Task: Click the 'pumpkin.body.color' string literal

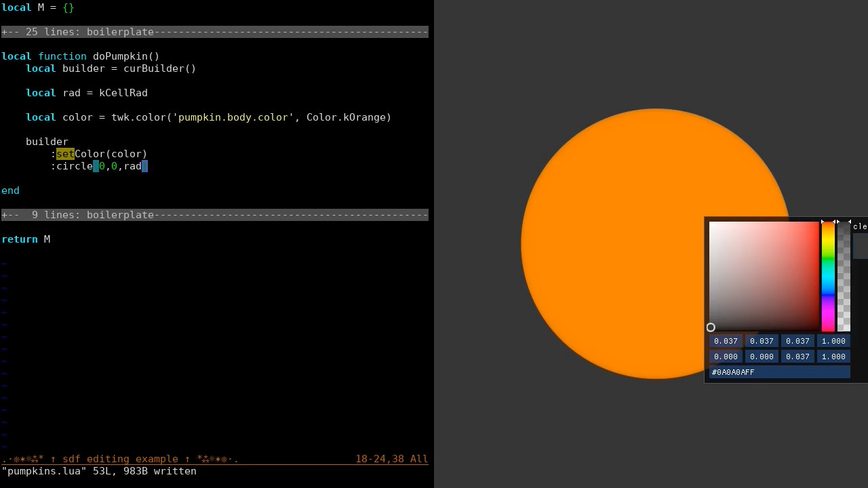Action: [x=233, y=117]
